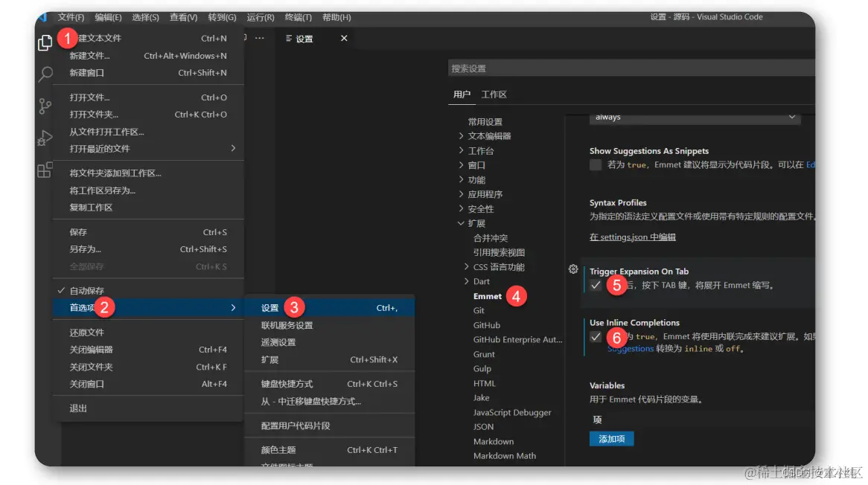Select 打开文件夹... menu entry
The width and height of the screenshot is (868, 485).
click(x=148, y=115)
